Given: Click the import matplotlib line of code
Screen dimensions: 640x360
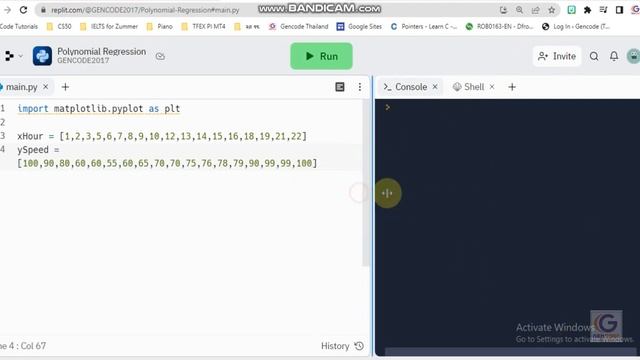Looking at the screenshot, I should coord(98,109).
